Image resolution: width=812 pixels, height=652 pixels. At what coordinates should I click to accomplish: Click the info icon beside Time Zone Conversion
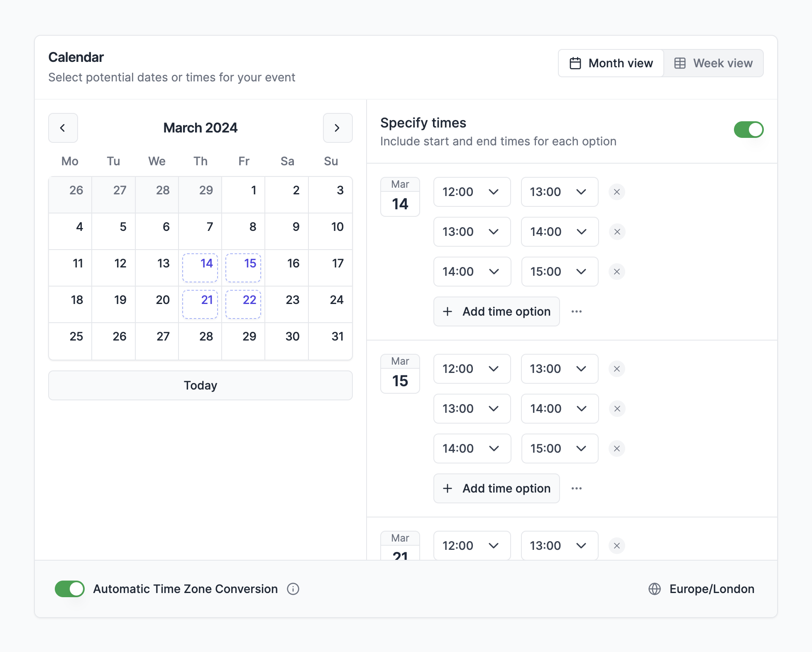(x=293, y=589)
